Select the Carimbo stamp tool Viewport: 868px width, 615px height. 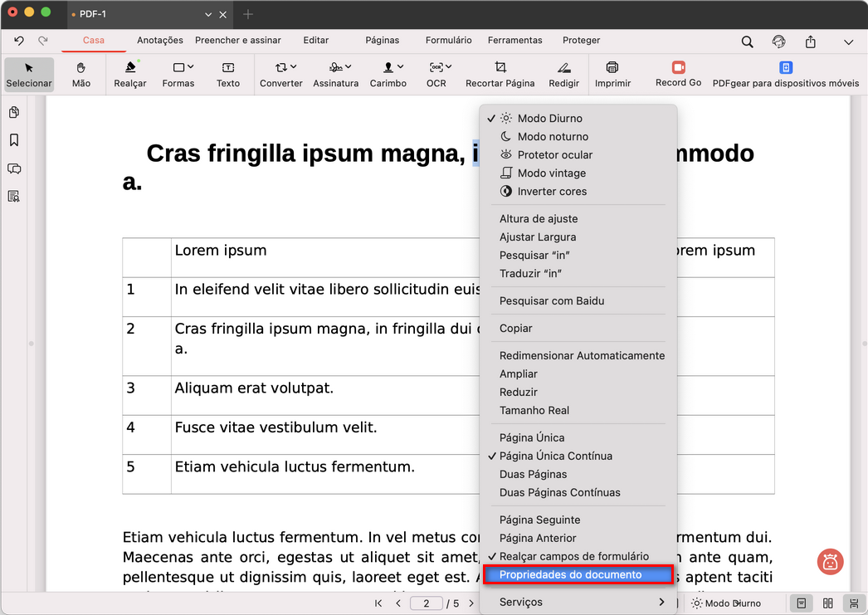coord(388,74)
